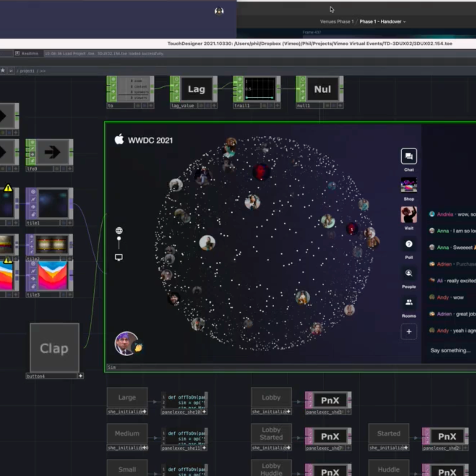Click the plus icon below Rooms

tap(409, 332)
